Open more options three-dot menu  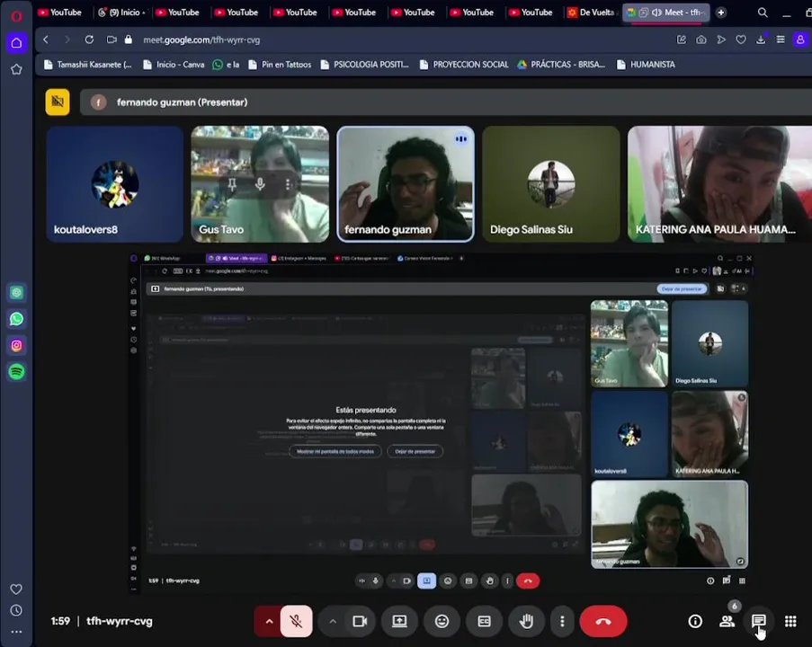(x=562, y=621)
